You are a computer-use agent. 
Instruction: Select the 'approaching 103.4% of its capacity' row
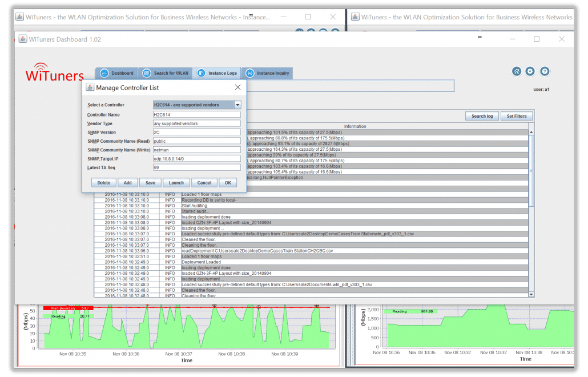(x=388, y=166)
